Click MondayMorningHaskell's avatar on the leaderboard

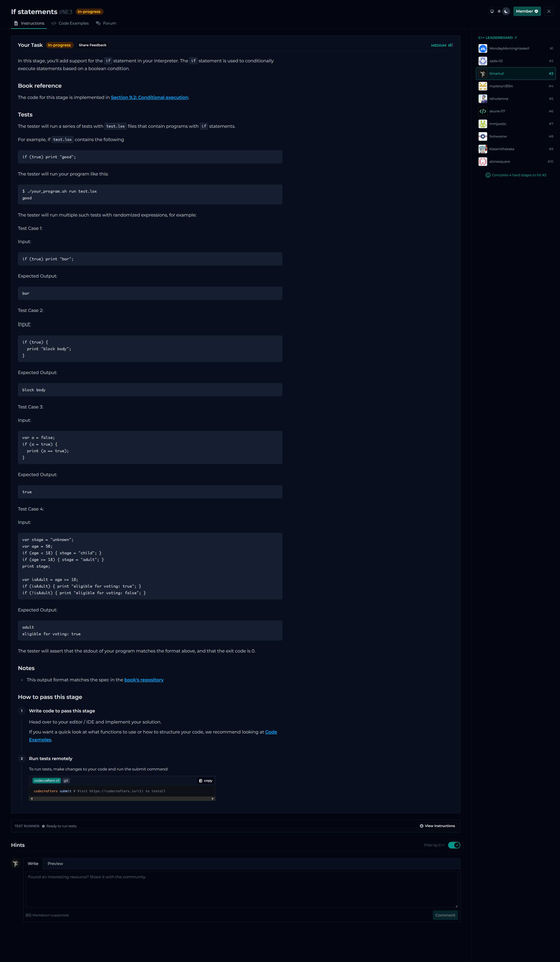pos(483,48)
